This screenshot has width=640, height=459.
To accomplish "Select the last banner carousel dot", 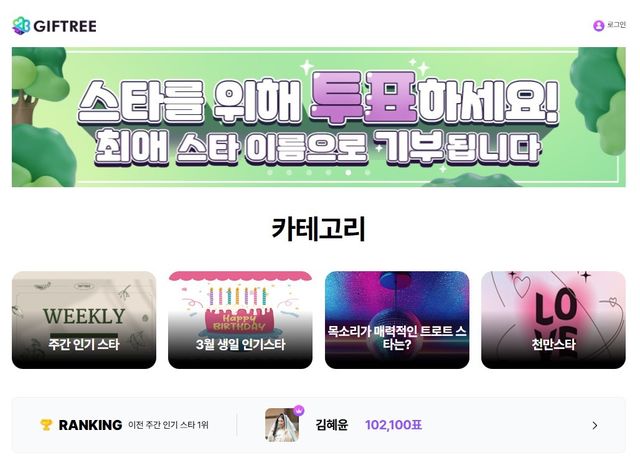I will click(x=368, y=173).
